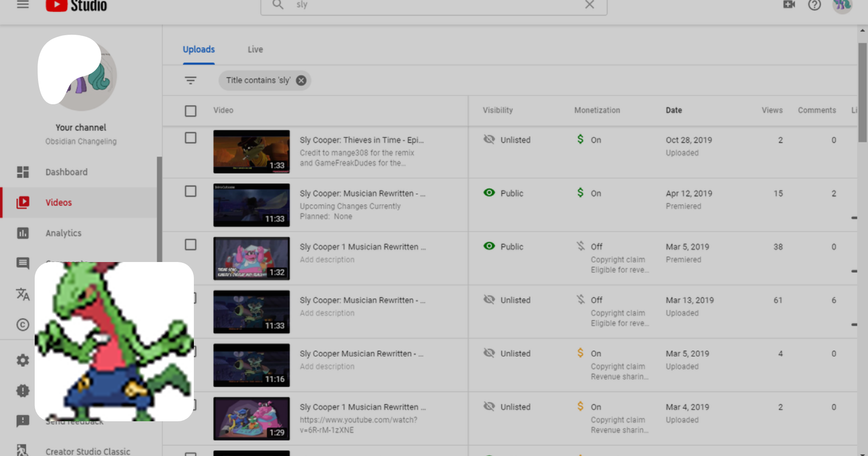Screen dimensions: 868x456
Task: Remove the "Title contains 'sly'" filter chip
Action: tap(301, 81)
